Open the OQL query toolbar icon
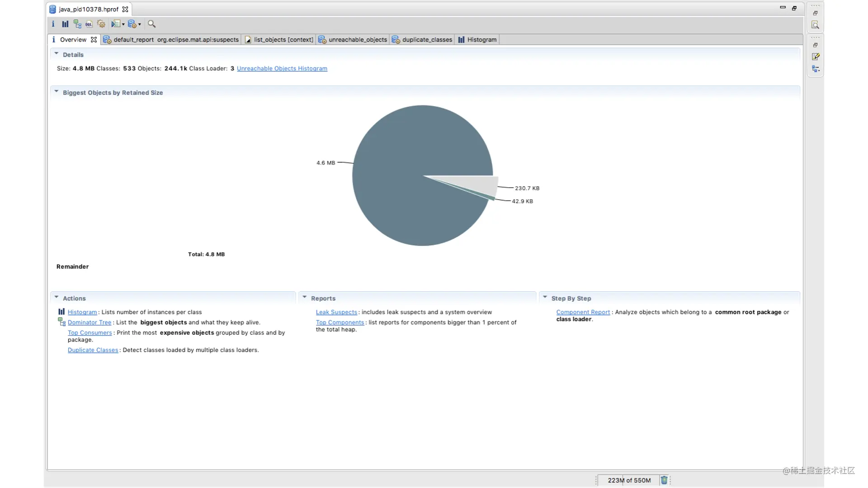 [89, 24]
